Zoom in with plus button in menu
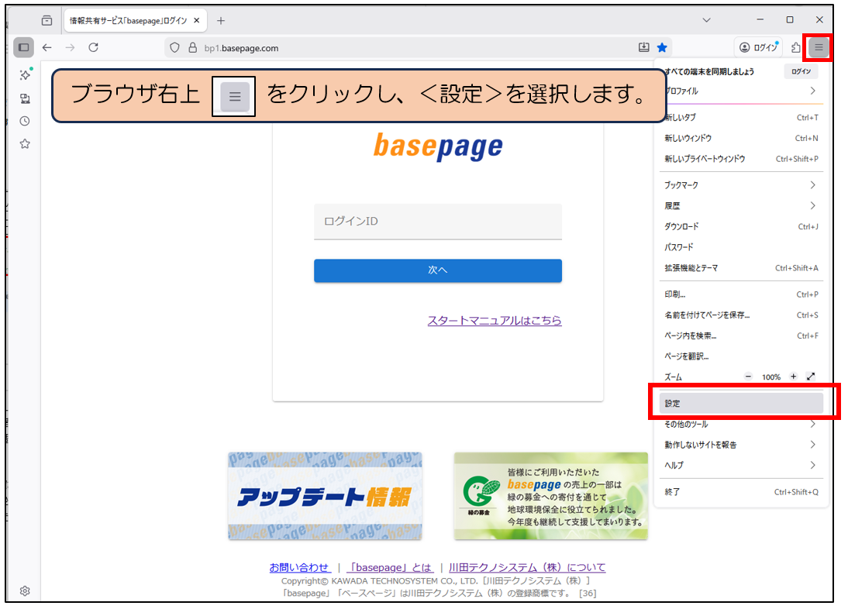 (x=793, y=377)
